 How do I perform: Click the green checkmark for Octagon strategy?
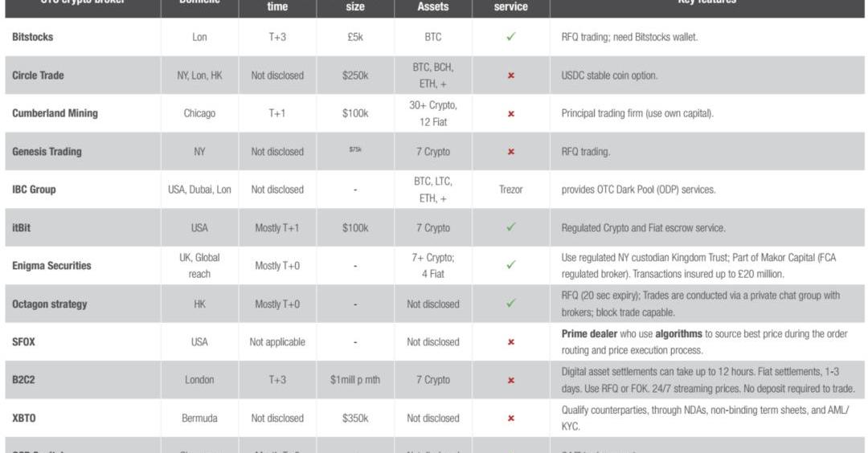coord(511,304)
